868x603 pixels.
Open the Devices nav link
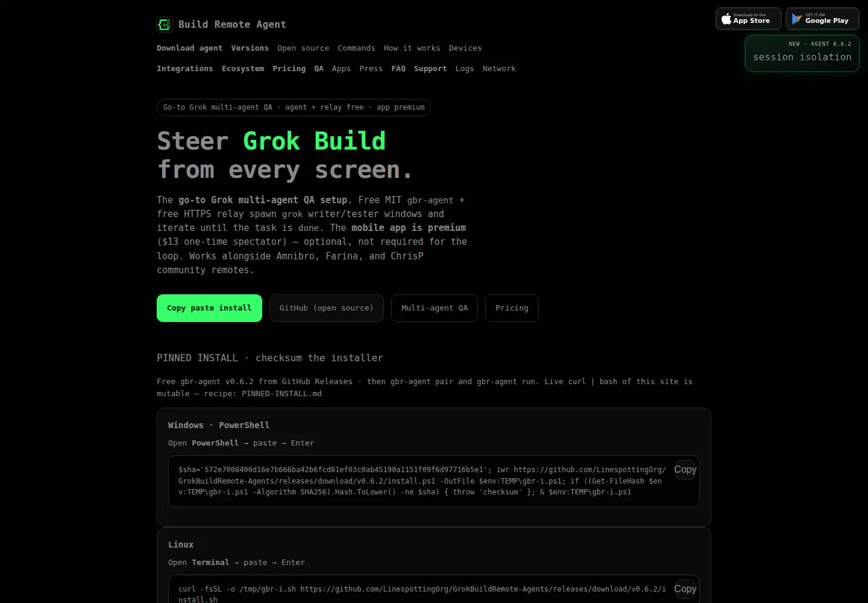pyautogui.click(x=465, y=48)
